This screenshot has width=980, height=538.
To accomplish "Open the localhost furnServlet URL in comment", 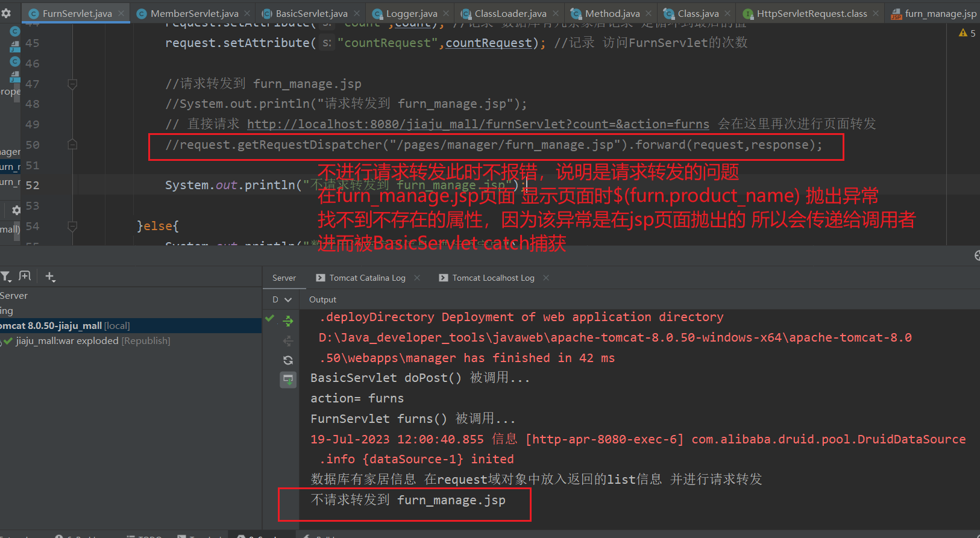I will click(478, 124).
